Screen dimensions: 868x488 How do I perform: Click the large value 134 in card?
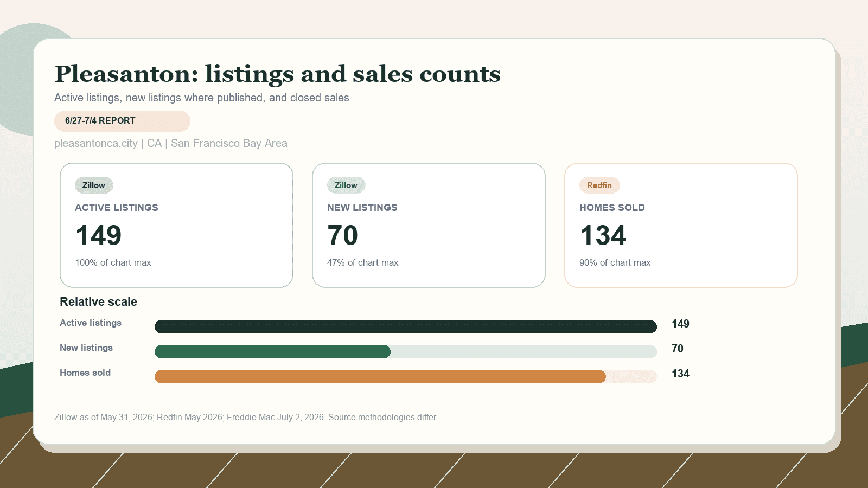pos(603,235)
